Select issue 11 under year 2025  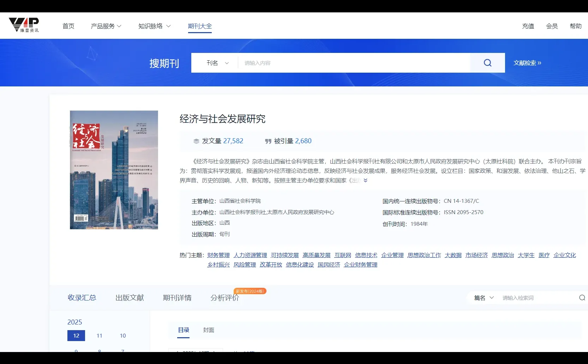pos(99,335)
